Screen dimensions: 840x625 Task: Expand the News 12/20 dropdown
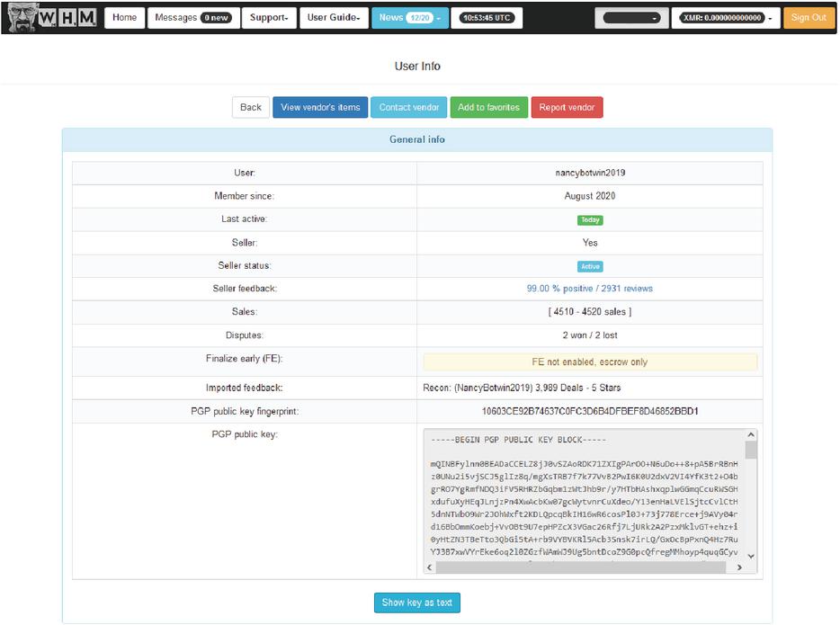[409, 18]
